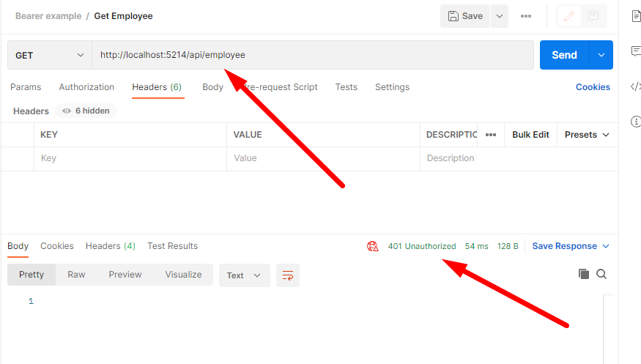Open the three-dots more actions menu
641x364 pixels.
click(x=526, y=16)
